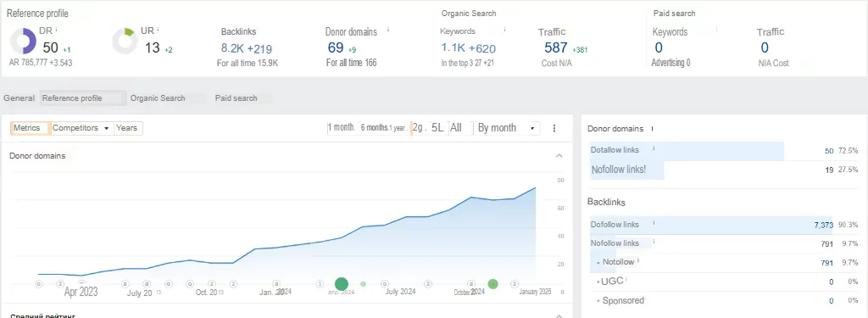Switch to the Paid search tab
Viewport: 868px width, 318px height.
[236, 98]
